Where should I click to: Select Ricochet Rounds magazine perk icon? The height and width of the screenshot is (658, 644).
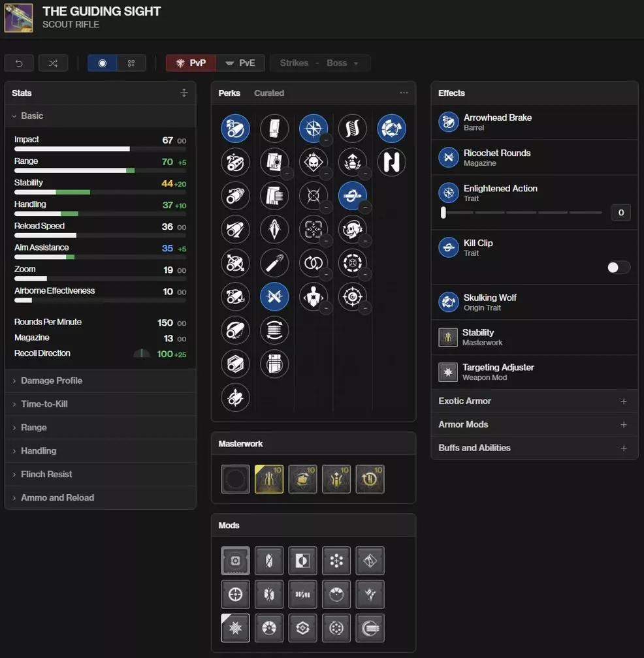point(274,297)
